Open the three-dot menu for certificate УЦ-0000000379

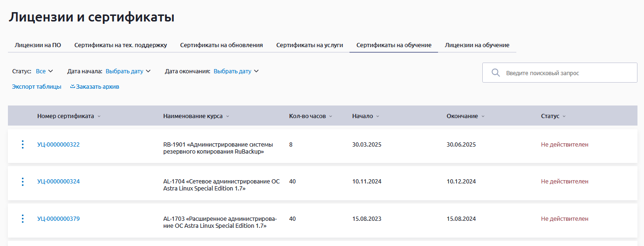coord(22,218)
